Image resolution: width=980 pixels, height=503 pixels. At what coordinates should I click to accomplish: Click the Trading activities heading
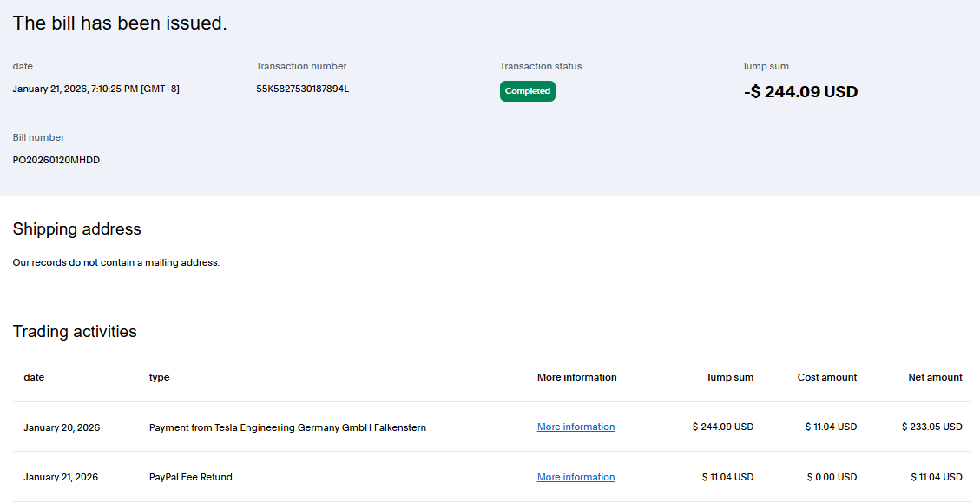click(x=75, y=332)
